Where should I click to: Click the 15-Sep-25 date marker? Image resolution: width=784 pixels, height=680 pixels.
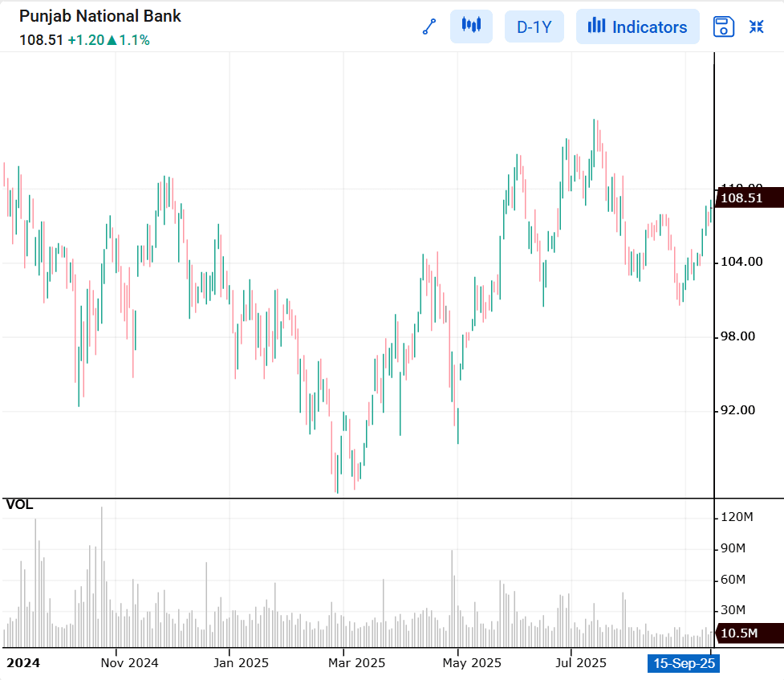[x=684, y=663]
